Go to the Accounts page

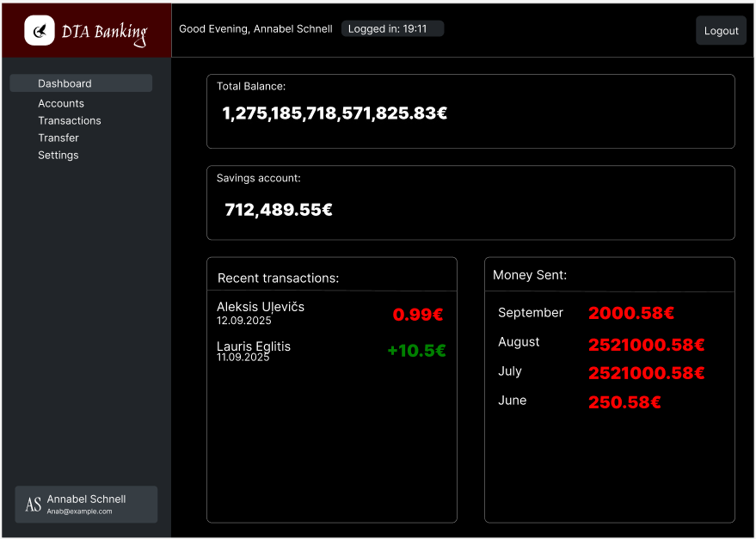pyautogui.click(x=61, y=103)
